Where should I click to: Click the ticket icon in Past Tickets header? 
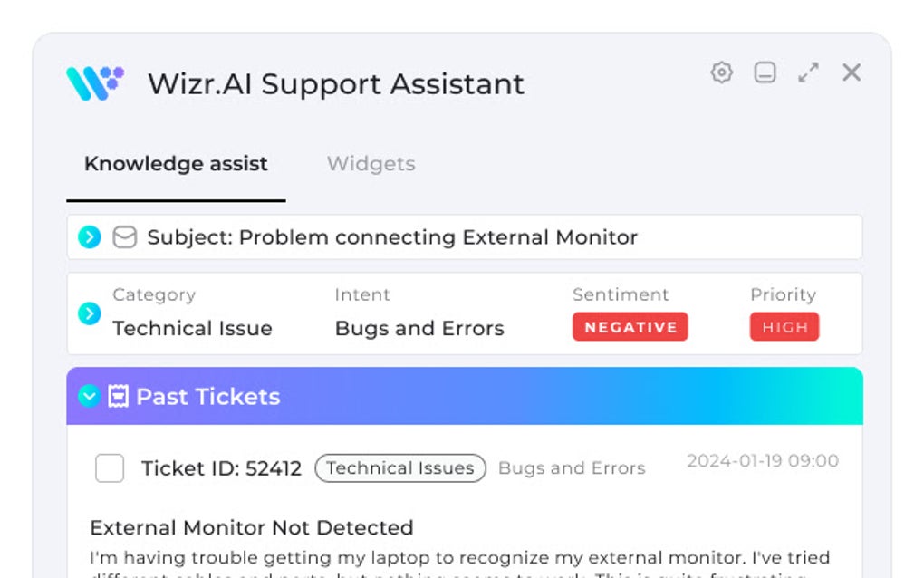117,396
